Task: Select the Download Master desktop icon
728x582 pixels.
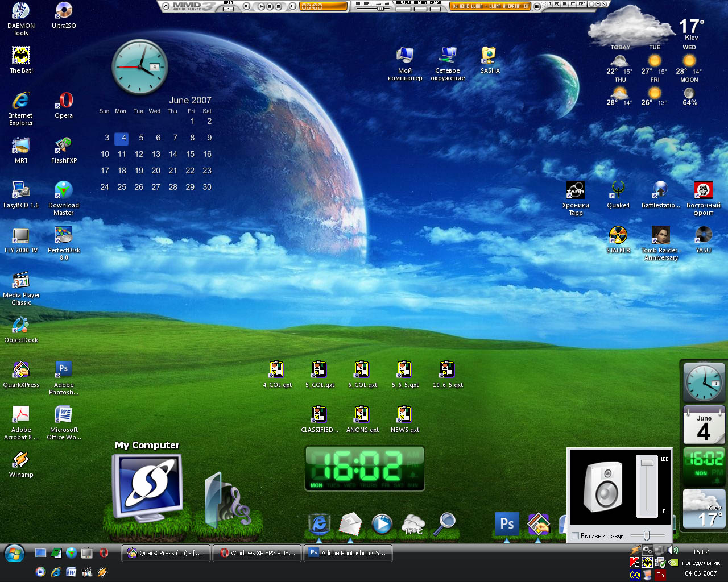Action: coord(64,198)
